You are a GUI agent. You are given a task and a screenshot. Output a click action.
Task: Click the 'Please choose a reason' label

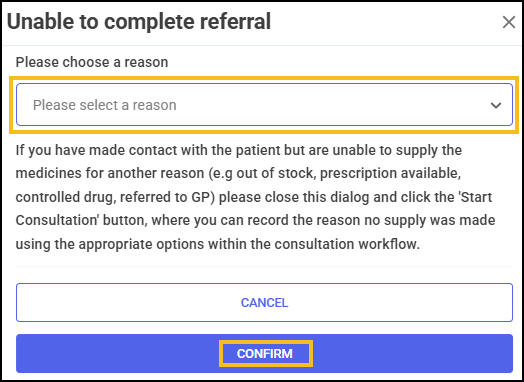click(92, 62)
